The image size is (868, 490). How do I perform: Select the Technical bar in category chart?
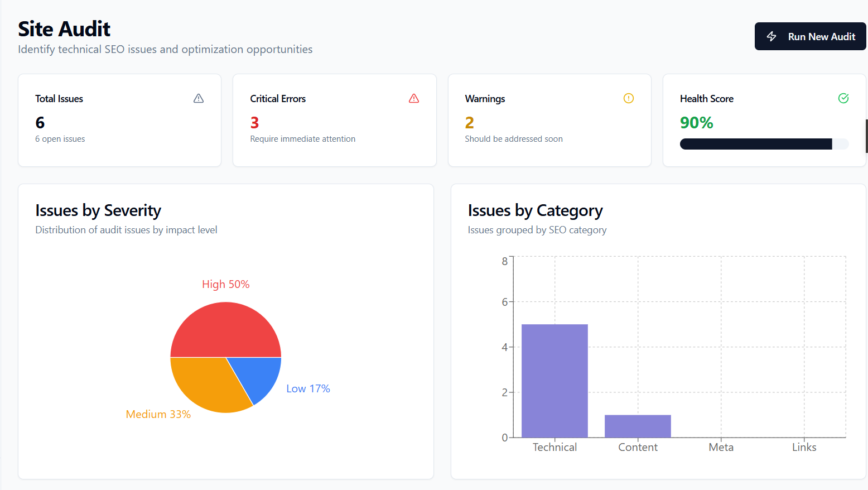[x=554, y=379]
